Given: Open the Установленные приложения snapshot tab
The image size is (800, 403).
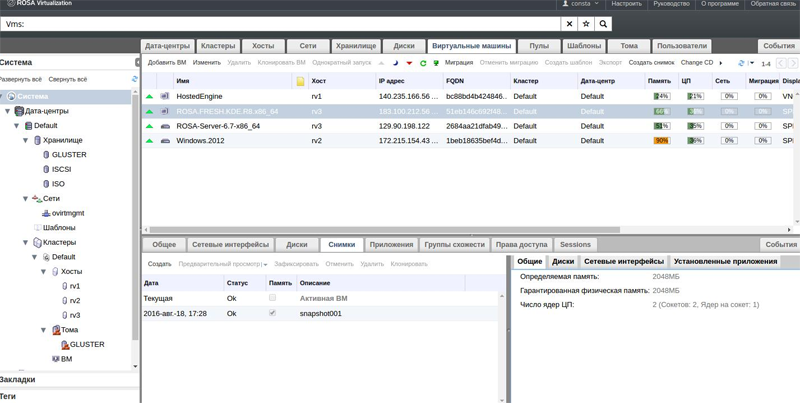Looking at the screenshot, I should click(x=725, y=262).
